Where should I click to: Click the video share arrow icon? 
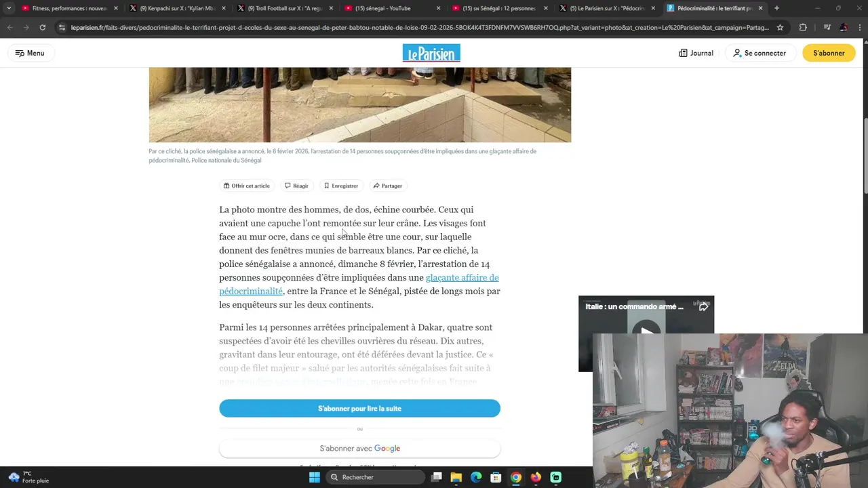703,307
